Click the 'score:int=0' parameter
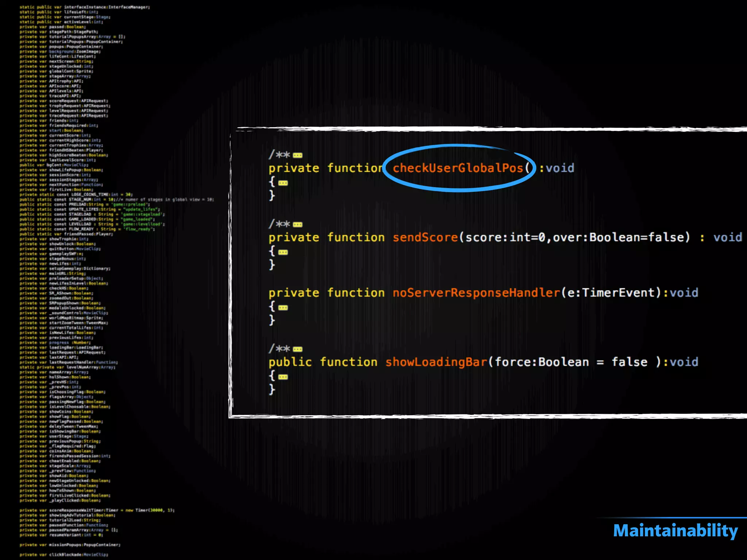747x560 pixels. pos(505,237)
